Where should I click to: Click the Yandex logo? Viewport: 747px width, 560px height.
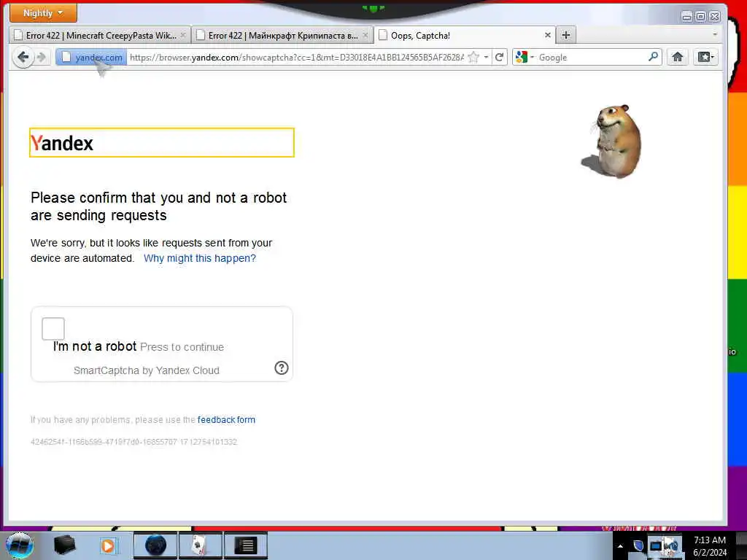coord(62,144)
